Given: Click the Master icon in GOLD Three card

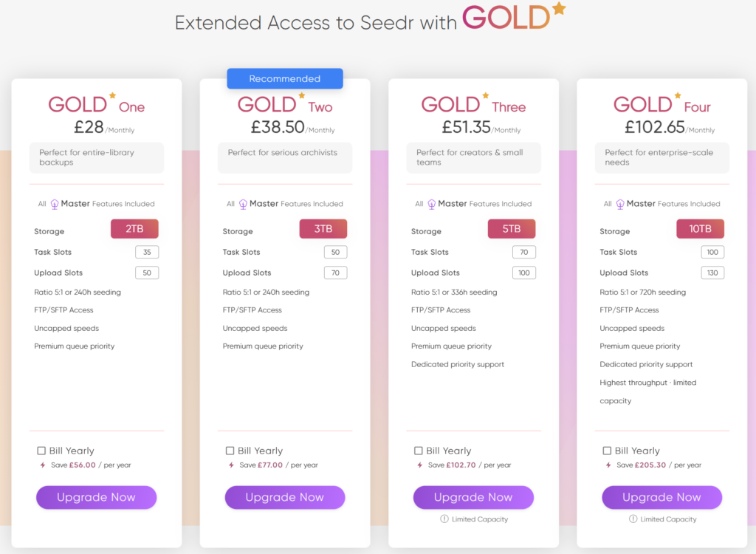Looking at the screenshot, I should click(432, 204).
